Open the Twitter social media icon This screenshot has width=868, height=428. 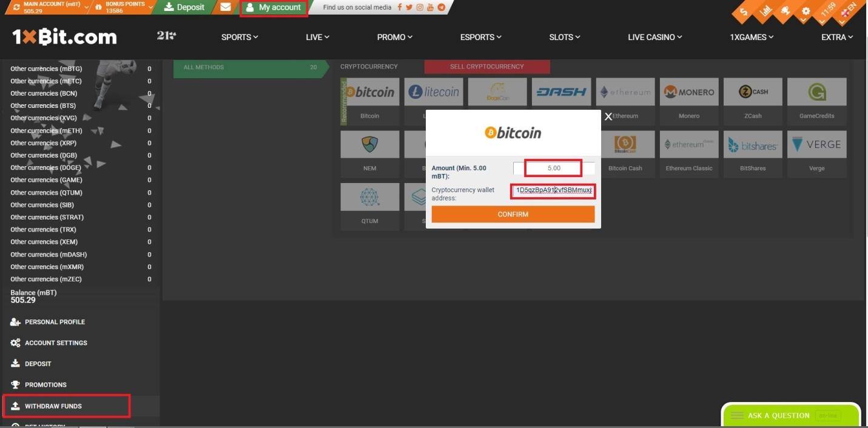(409, 7)
